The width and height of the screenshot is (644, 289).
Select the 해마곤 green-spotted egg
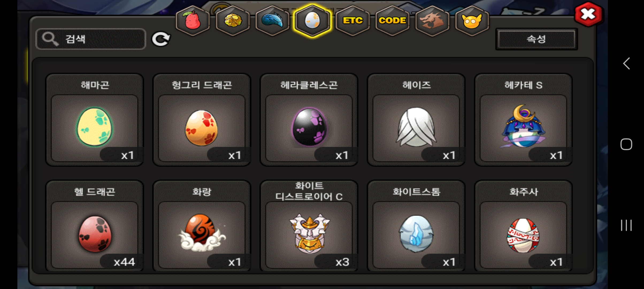pos(95,120)
